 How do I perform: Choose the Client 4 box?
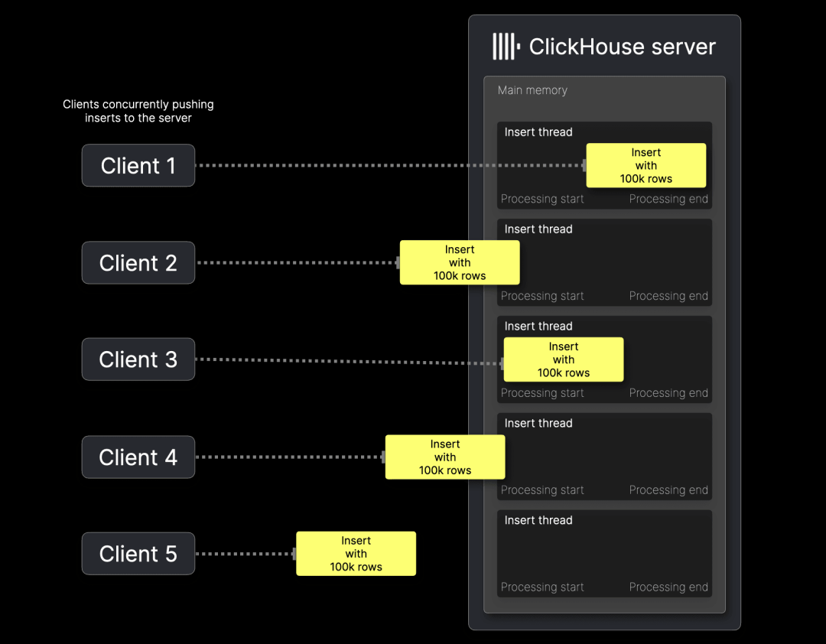138,457
